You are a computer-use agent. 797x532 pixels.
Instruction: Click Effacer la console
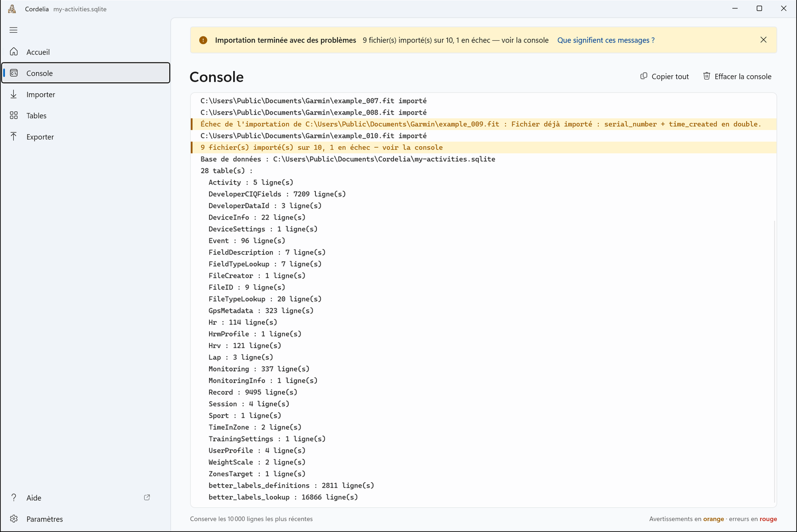tap(737, 76)
